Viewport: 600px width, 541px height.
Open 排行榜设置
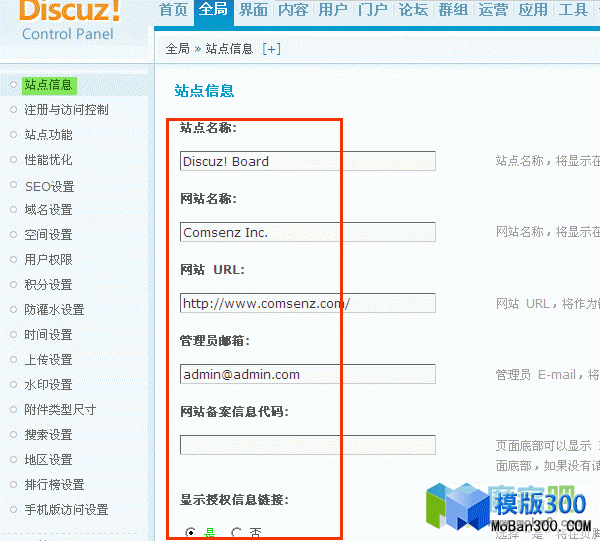[54, 485]
